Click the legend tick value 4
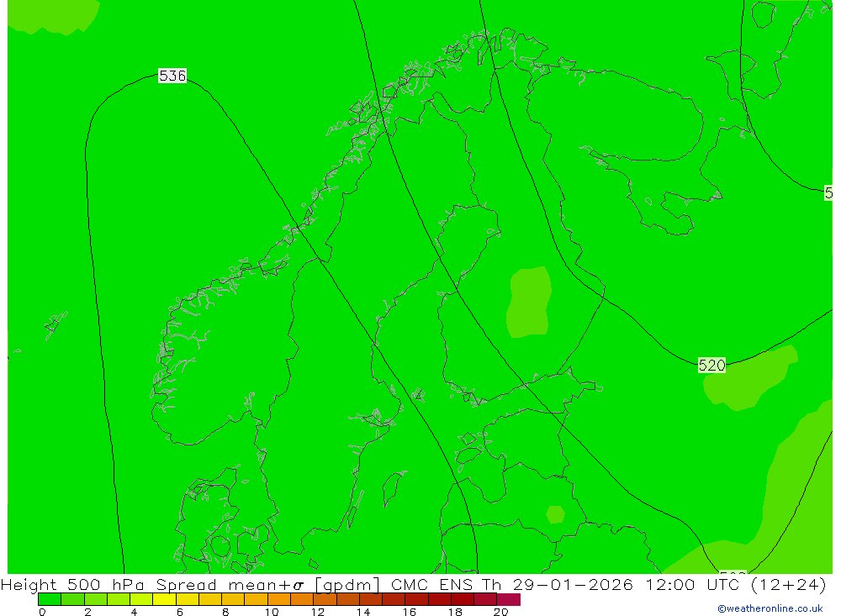 [134, 612]
